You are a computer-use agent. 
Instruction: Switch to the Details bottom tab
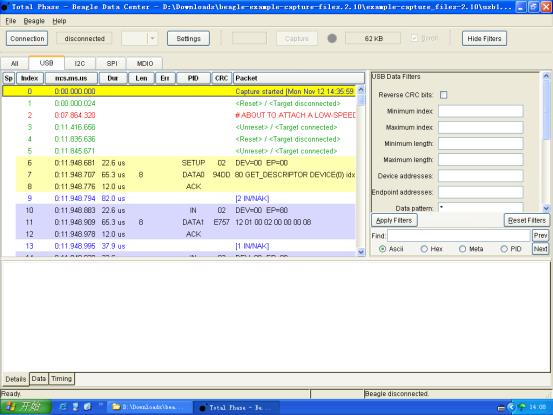[x=16, y=379]
